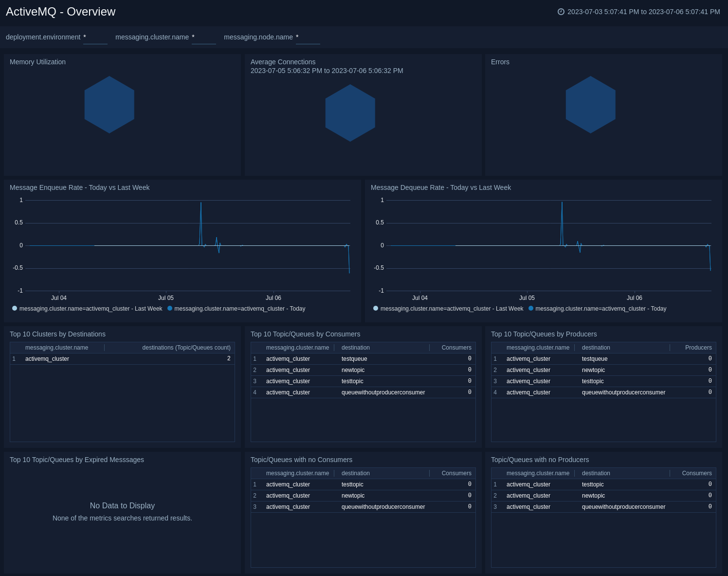Sort no Producers table by Consumers column
This screenshot has height=576, width=728.
pyautogui.click(x=697, y=473)
